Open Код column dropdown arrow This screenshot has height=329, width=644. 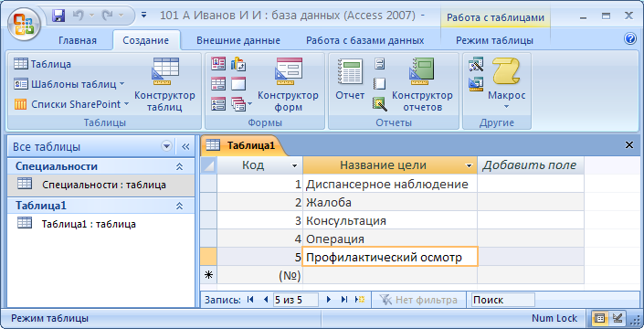294,166
